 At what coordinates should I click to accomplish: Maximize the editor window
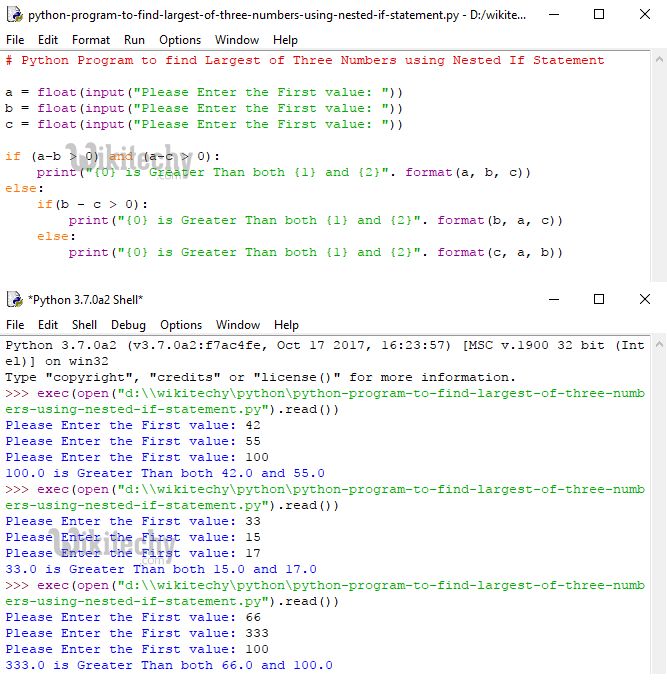599,14
